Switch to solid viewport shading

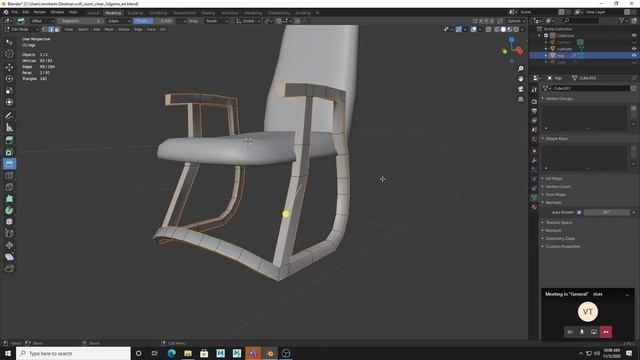(503, 29)
